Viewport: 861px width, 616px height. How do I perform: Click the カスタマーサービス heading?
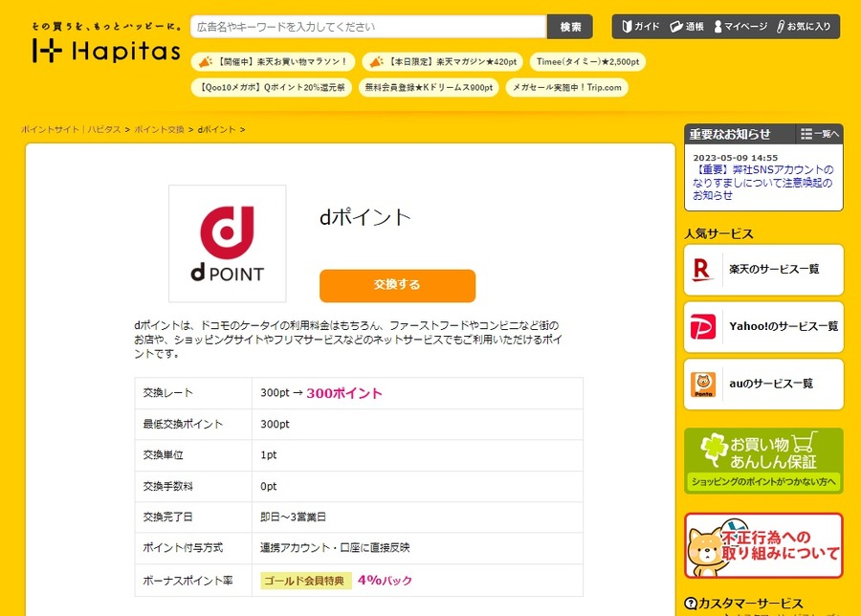click(750, 604)
